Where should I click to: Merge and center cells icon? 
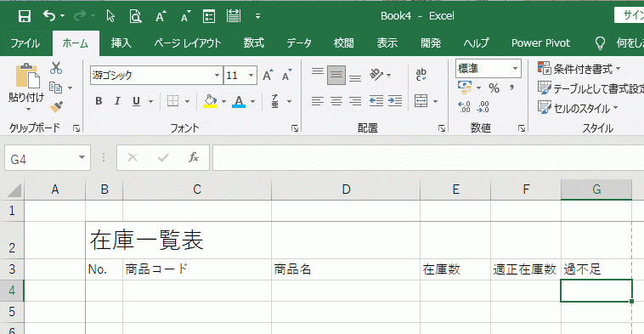pyautogui.click(x=421, y=101)
